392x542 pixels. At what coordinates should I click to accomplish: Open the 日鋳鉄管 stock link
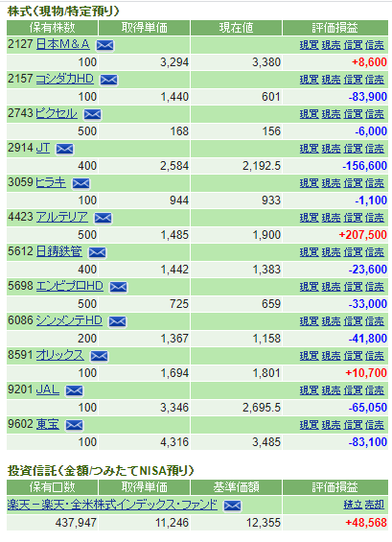59,251
